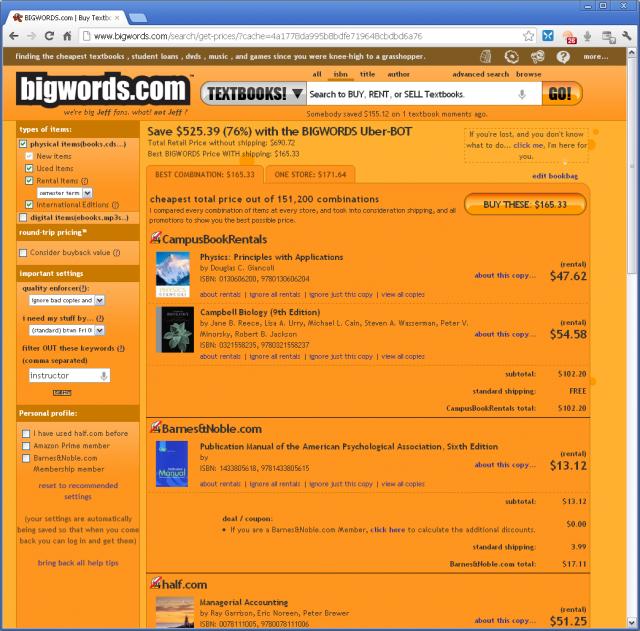The image size is (640, 631).
Task: Click BUY THESE: $165.33 button
Action: point(525,204)
